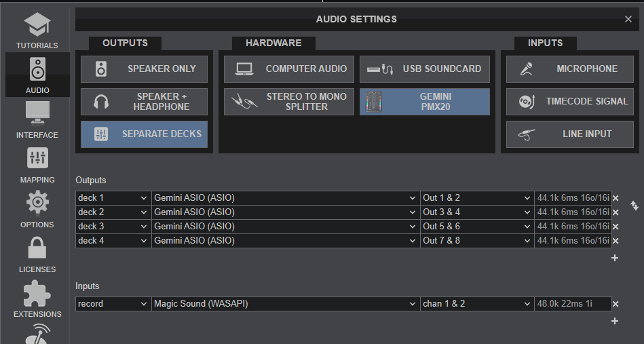The width and height of the screenshot is (644, 344).
Task: Open the Tutorials section in sidebar
Action: pyautogui.click(x=37, y=31)
